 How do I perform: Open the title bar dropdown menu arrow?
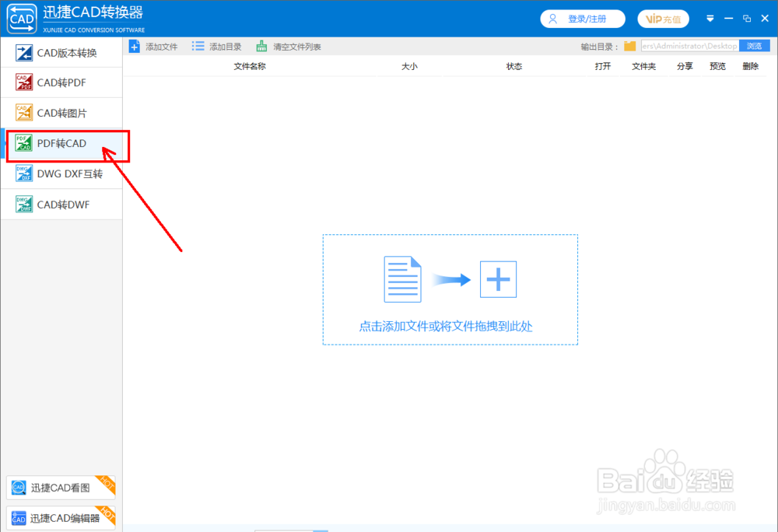(710, 19)
